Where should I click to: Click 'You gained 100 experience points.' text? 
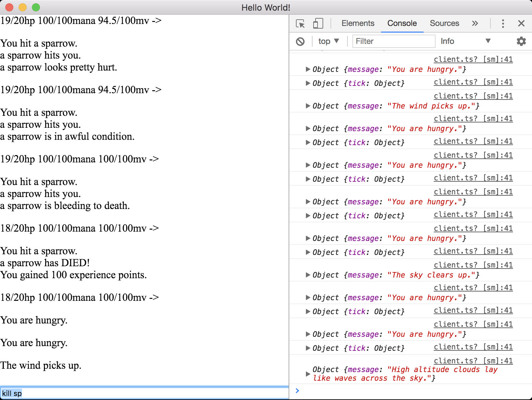[73, 275]
